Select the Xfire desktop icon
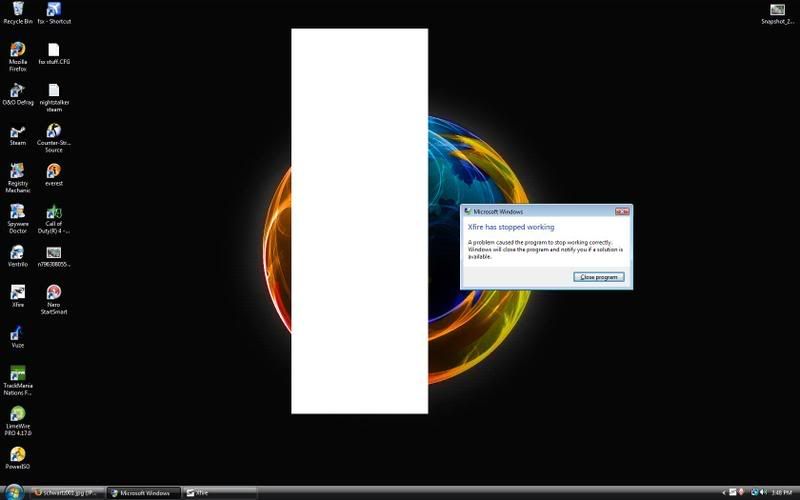This screenshot has height=500, width=800. pos(18,296)
